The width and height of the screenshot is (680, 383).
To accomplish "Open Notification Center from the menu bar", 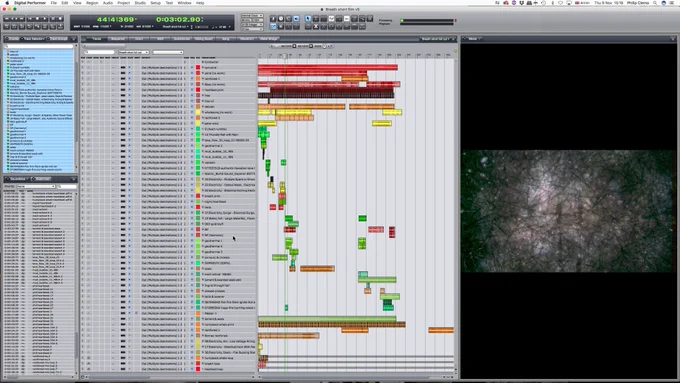I will click(x=673, y=3).
